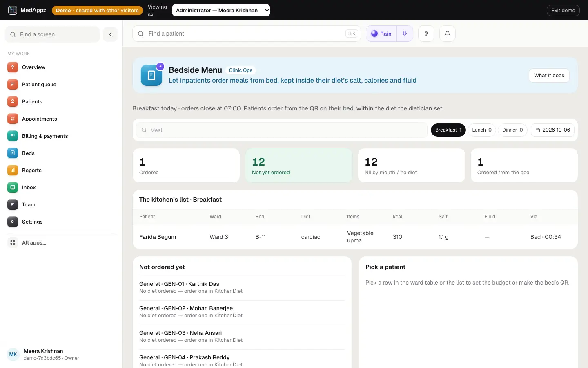Viewport: 588px width, 368px height.
Task: Open the Settings icon in sidebar
Action: point(13,222)
